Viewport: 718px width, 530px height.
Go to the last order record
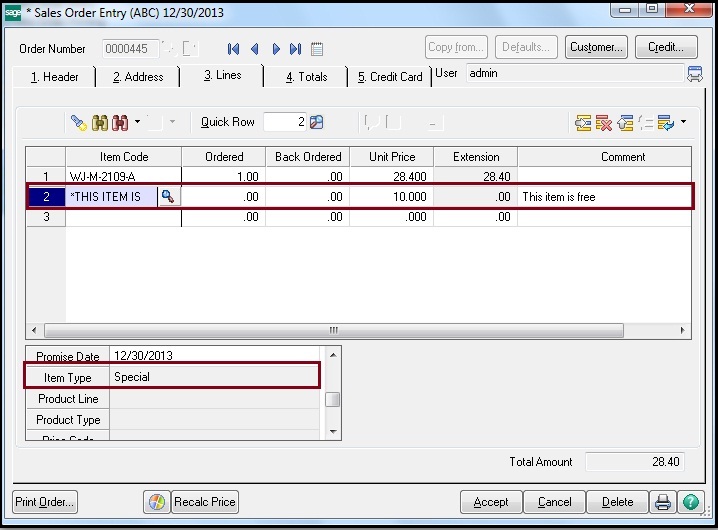[x=295, y=49]
